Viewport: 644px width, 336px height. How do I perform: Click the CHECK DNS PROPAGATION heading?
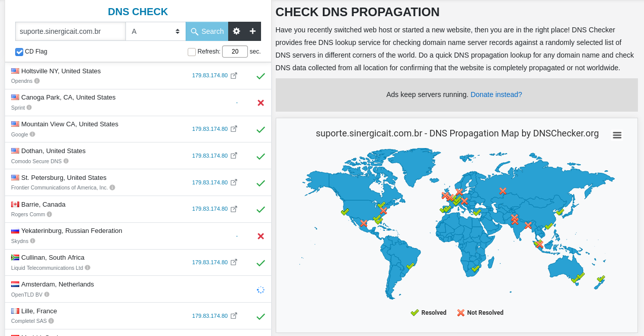(x=358, y=12)
